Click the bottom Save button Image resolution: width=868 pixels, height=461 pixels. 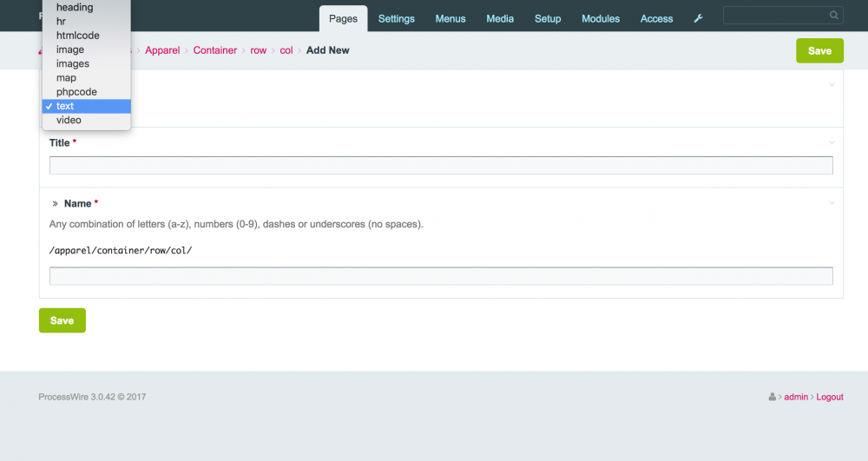(62, 320)
